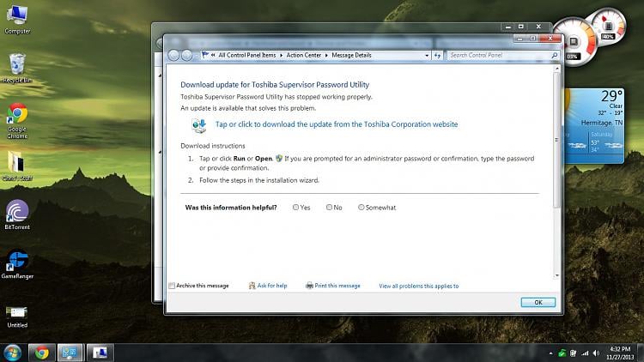The height and width of the screenshot is (362, 644).
Task: Click the search magnifier icon
Action: [x=555, y=55]
